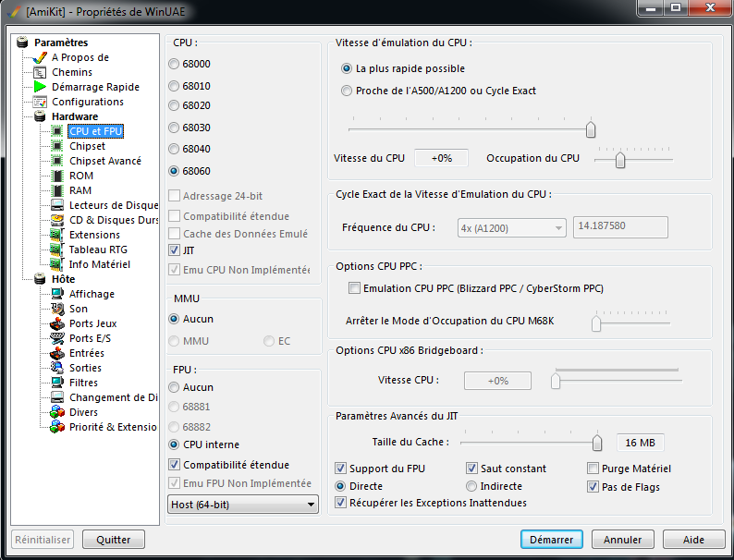Click the Lecteurs de Disque drive icon

[57, 205]
